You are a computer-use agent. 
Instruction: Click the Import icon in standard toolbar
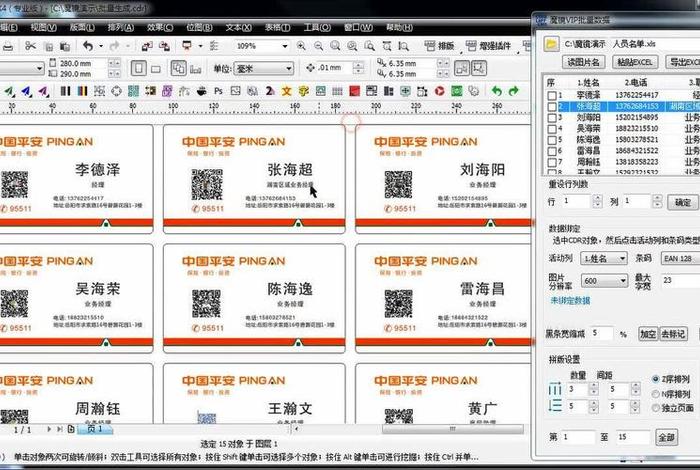(x=147, y=46)
